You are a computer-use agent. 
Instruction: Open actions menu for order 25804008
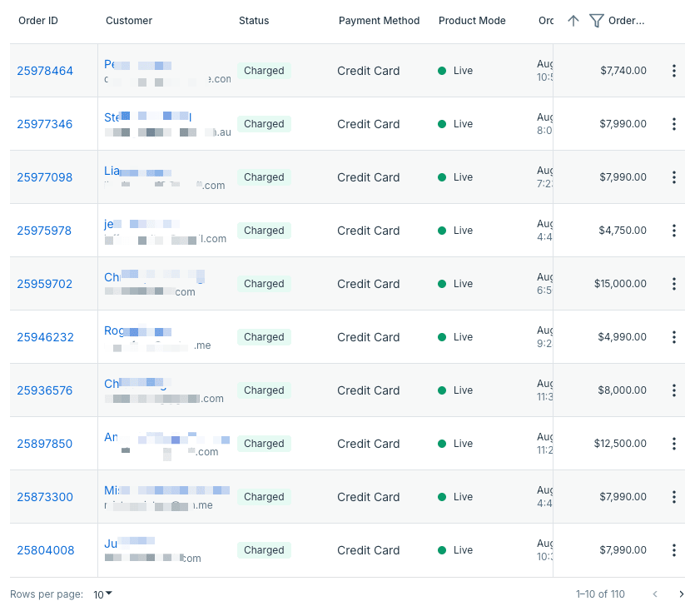(674, 550)
